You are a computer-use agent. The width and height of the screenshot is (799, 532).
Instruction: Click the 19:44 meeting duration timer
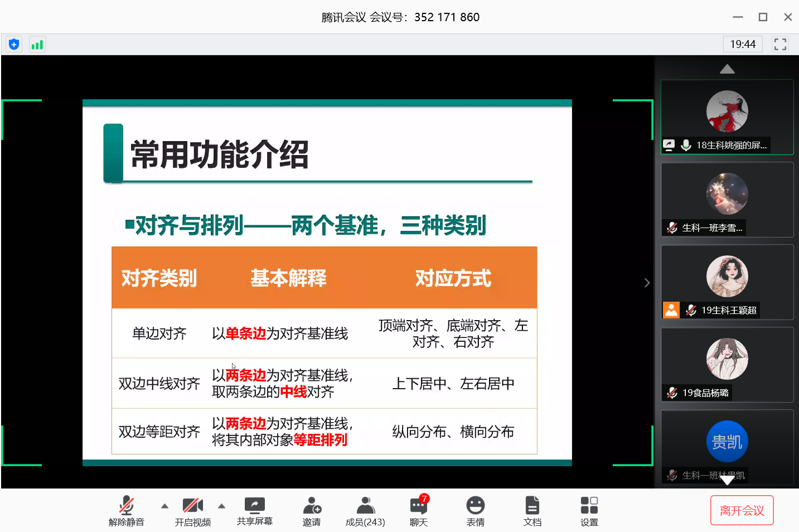tap(743, 45)
